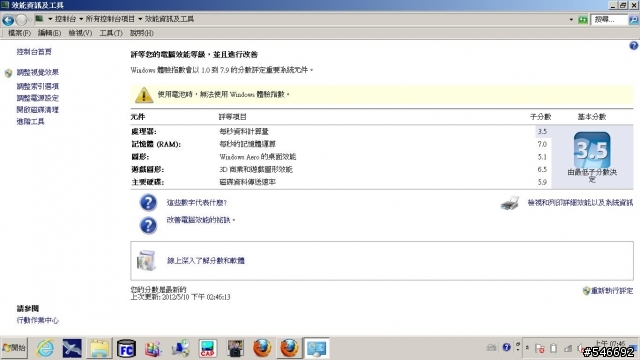This screenshot has height=360, width=640.
Task: Click the system tray clock
Action: point(609,344)
